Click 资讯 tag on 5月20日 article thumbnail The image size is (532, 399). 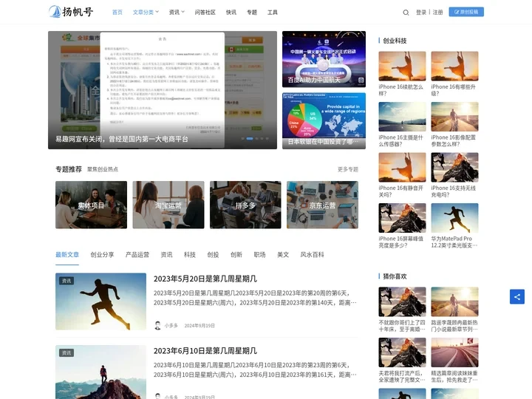tap(66, 281)
